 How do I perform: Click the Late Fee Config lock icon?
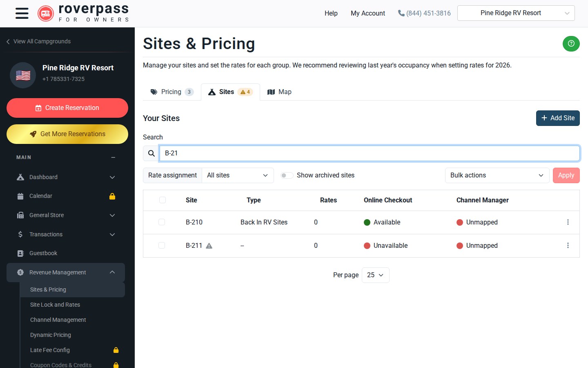(116, 350)
